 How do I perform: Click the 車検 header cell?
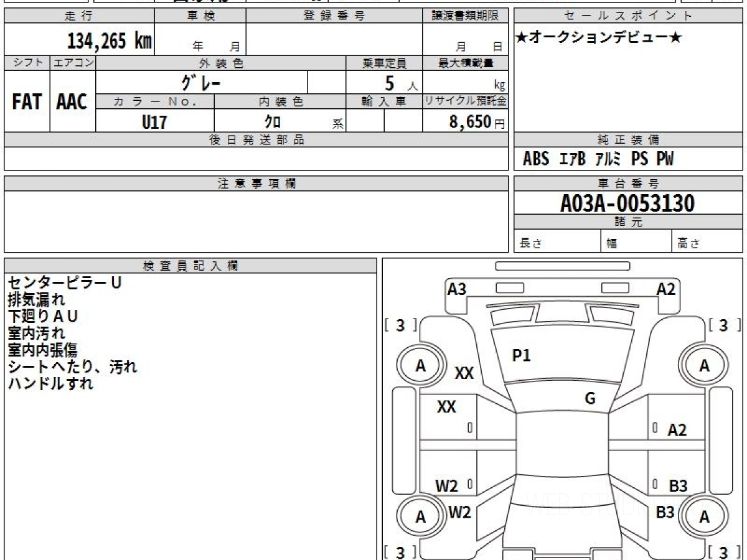[x=200, y=16]
